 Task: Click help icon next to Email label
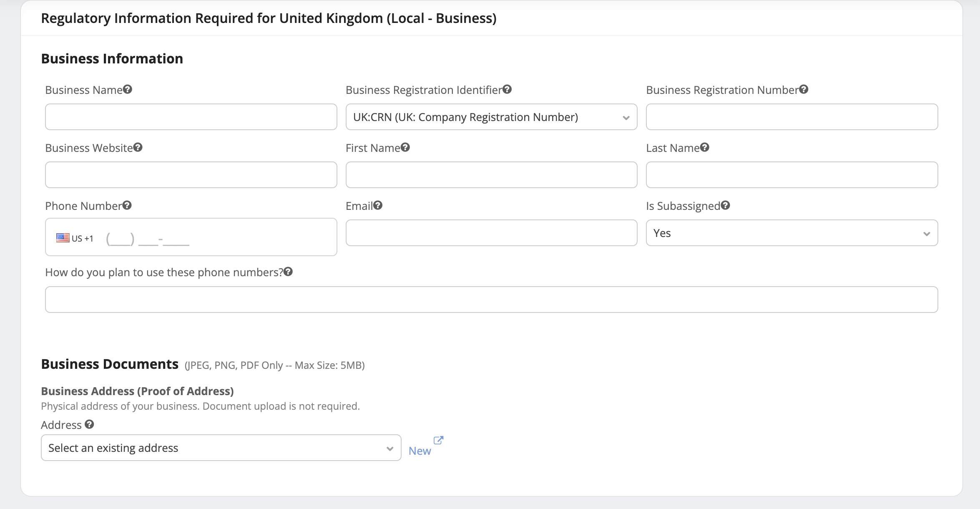tap(378, 205)
